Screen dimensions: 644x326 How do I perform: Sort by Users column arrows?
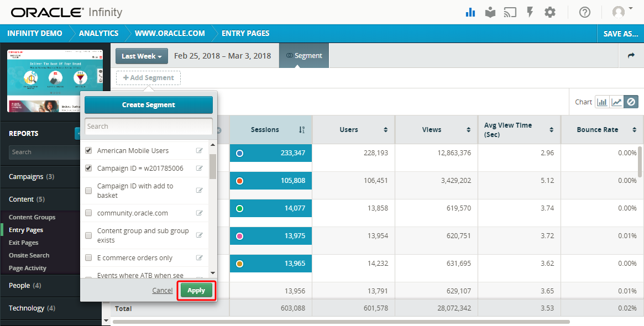pyautogui.click(x=386, y=130)
